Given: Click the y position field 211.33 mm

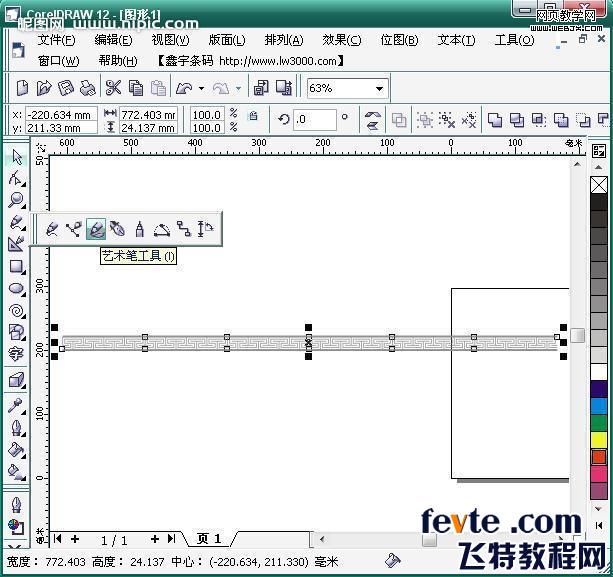Looking at the screenshot, I should (x=61, y=127).
